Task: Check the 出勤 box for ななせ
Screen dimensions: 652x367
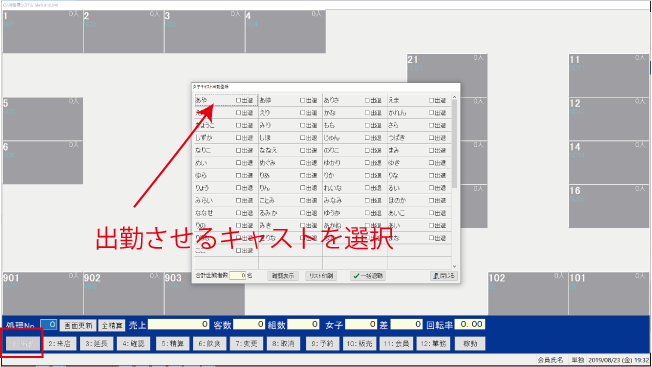Action: pos(239,213)
